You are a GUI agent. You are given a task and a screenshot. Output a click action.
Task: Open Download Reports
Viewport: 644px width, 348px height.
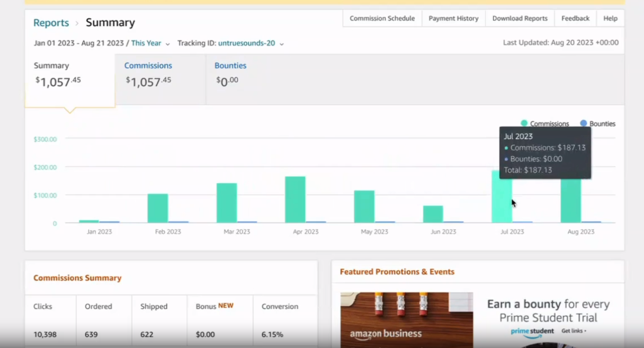tap(520, 18)
